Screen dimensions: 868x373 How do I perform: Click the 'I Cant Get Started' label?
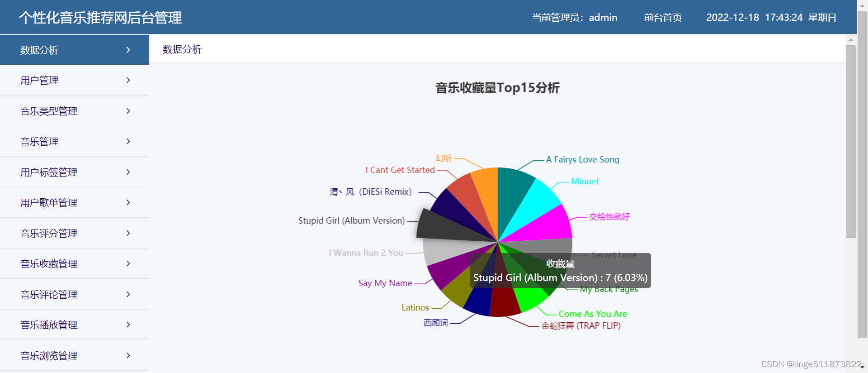point(400,170)
